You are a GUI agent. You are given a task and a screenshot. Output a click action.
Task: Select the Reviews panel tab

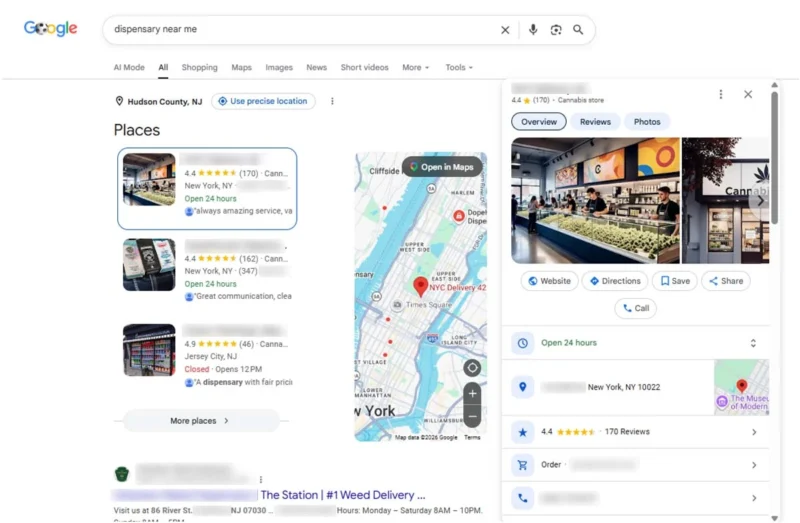[x=595, y=122]
